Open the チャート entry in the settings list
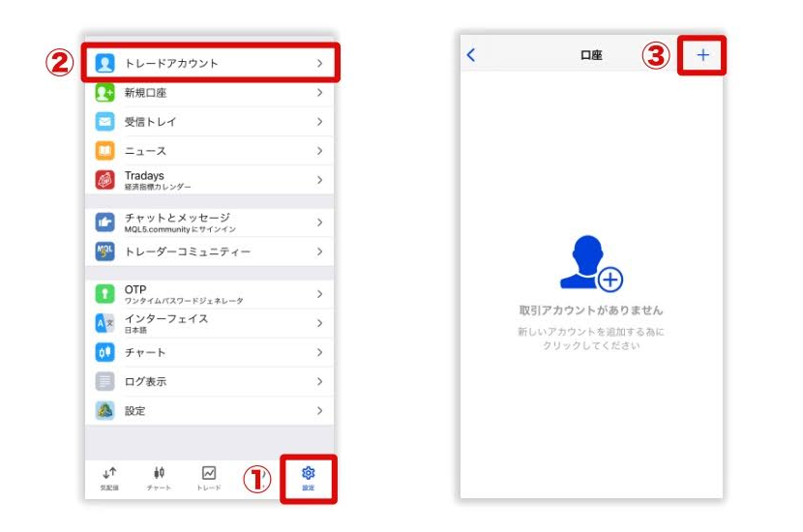Image resolution: width=803 pixels, height=532 pixels. click(145, 352)
